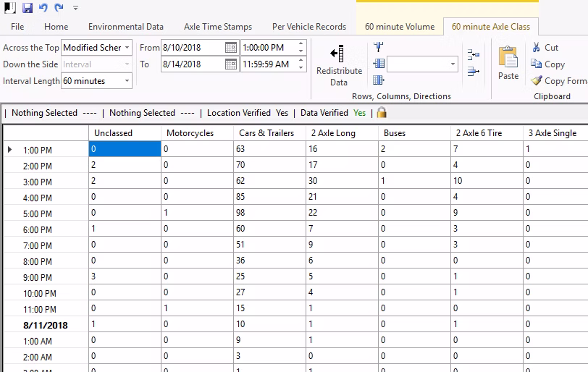Click the 3 Axle Single column header
Screen dimensions: 588x372
(555, 133)
